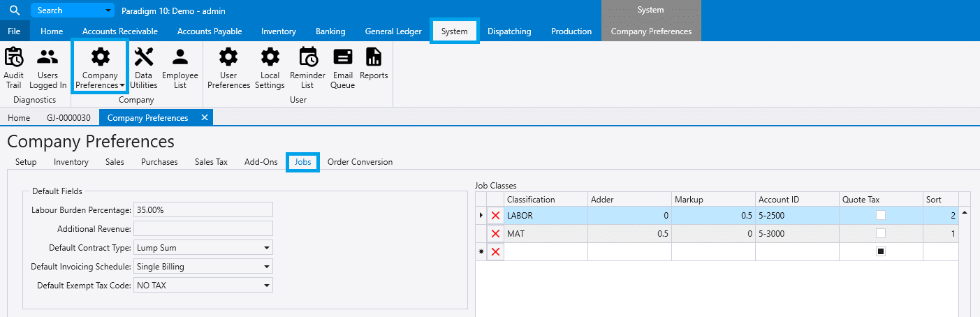
Task: Click the Labour Burden Percentage field
Action: coord(203,209)
